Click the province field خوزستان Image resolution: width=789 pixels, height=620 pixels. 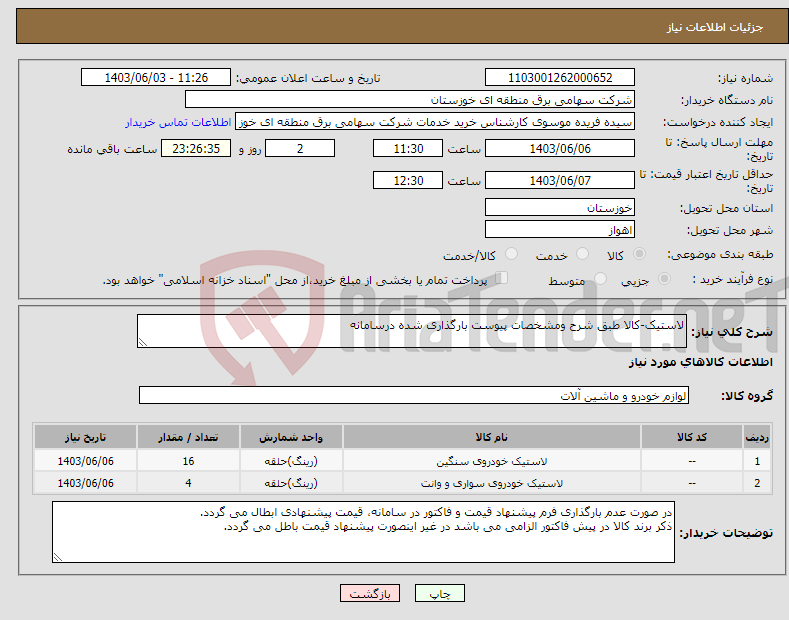[560, 207]
